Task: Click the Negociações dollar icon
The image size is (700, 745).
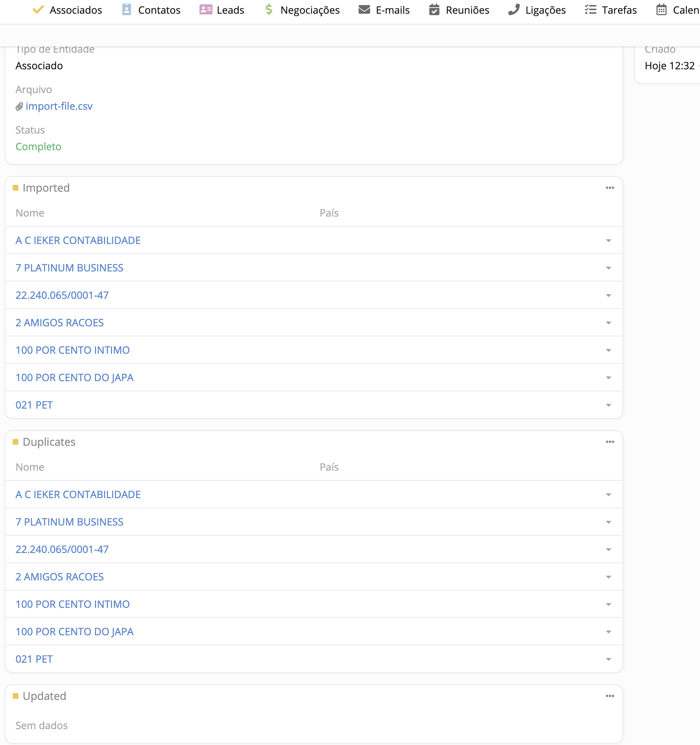Action: 268,10
